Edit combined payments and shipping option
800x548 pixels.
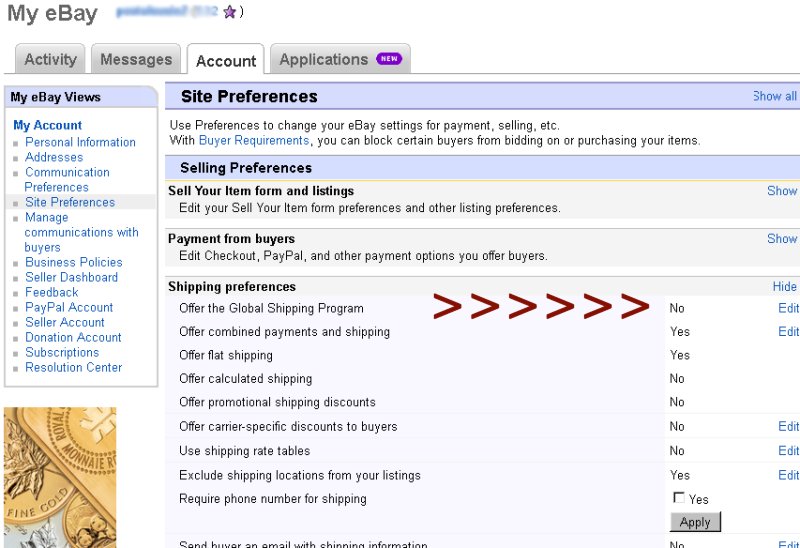(788, 332)
